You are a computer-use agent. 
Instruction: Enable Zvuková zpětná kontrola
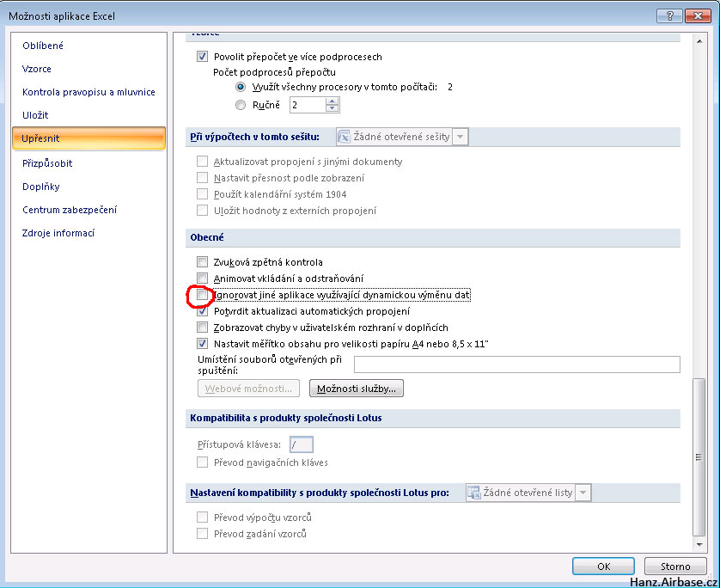click(202, 262)
